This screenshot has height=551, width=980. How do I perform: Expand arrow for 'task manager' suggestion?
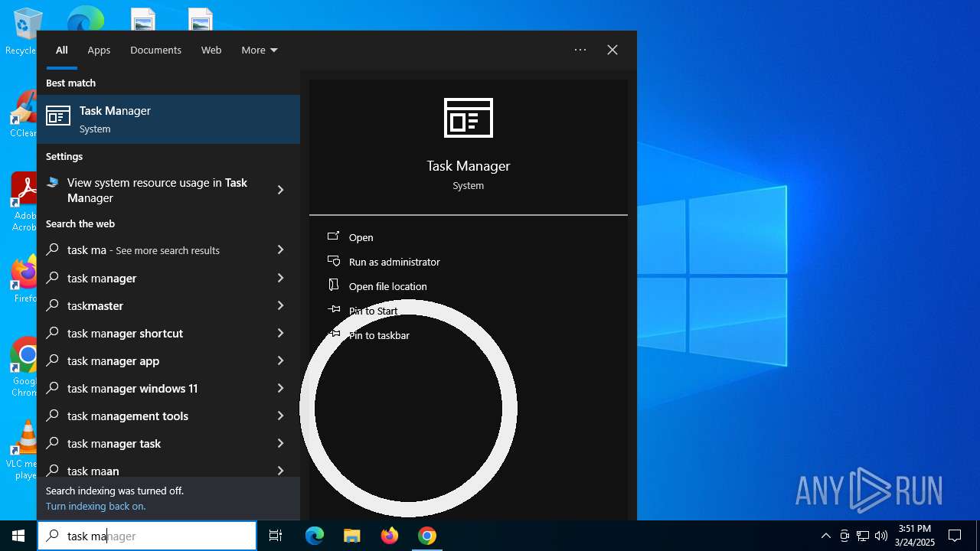pyautogui.click(x=280, y=278)
